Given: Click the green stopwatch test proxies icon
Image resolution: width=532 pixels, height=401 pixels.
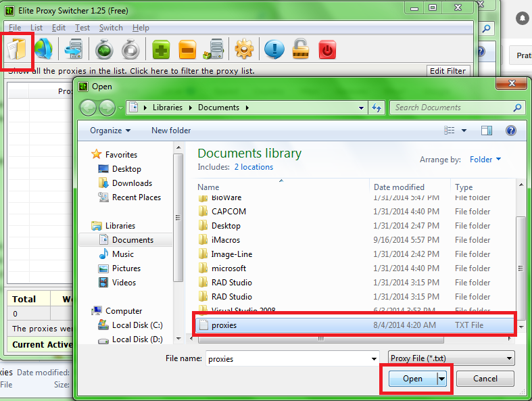Looking at the screenshot, I should [x=103, y=49].
